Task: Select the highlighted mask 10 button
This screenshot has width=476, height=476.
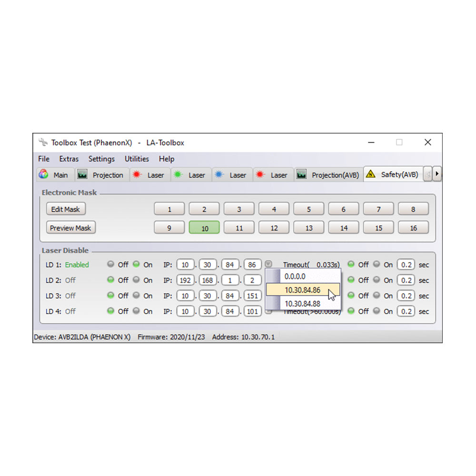Action: click(204, 228)
